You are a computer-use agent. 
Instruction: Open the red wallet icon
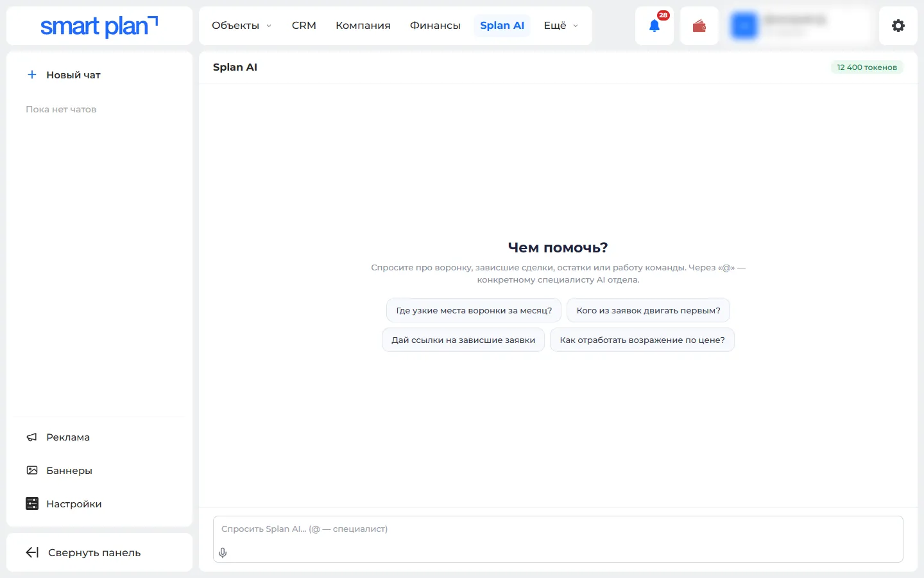coord(699,26)
